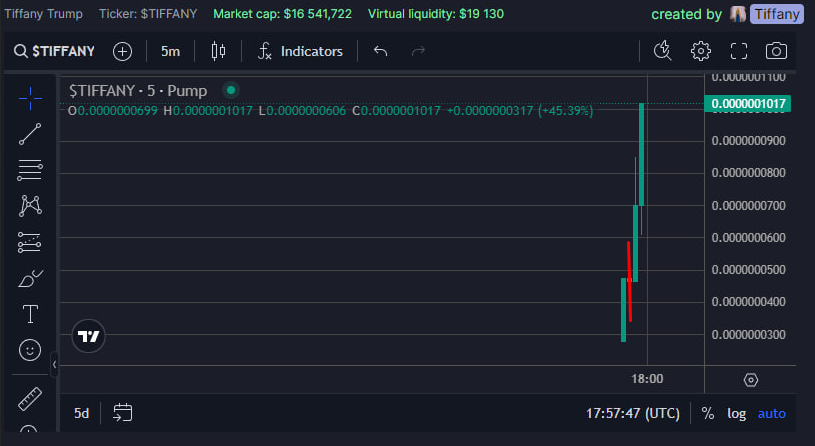
Task: Collapse the drawing toolbar with arrow
Action: pos(55,364)
